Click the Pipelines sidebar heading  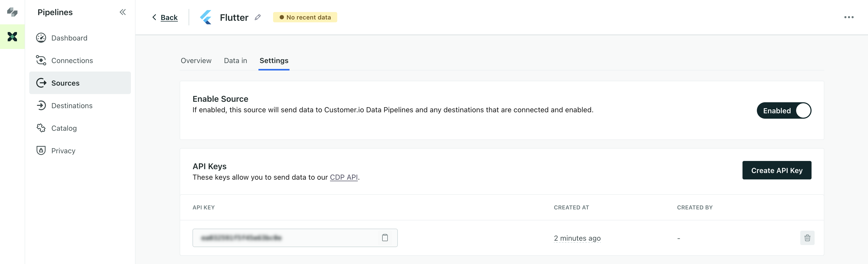[x=55, y=12]
